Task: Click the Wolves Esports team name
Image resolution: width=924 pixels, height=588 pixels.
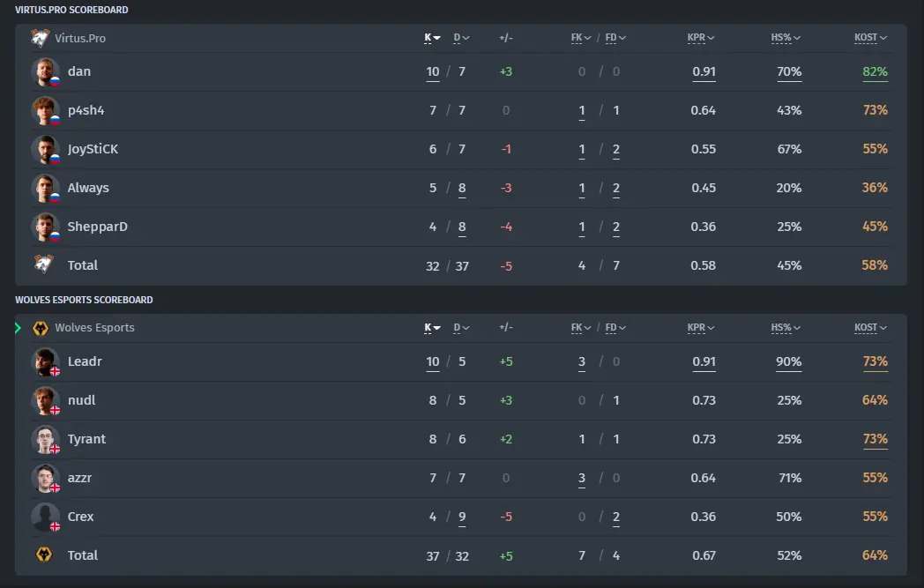Action: (94, 328)
